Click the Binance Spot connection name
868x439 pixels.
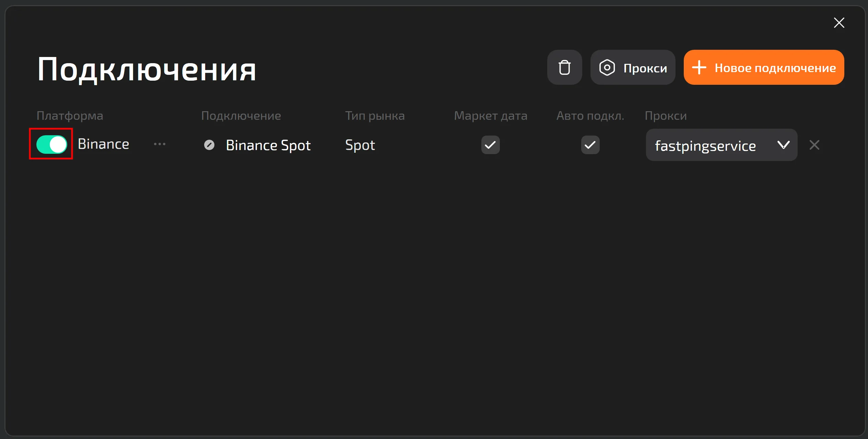pyautogui.click(x=268, y=145)
